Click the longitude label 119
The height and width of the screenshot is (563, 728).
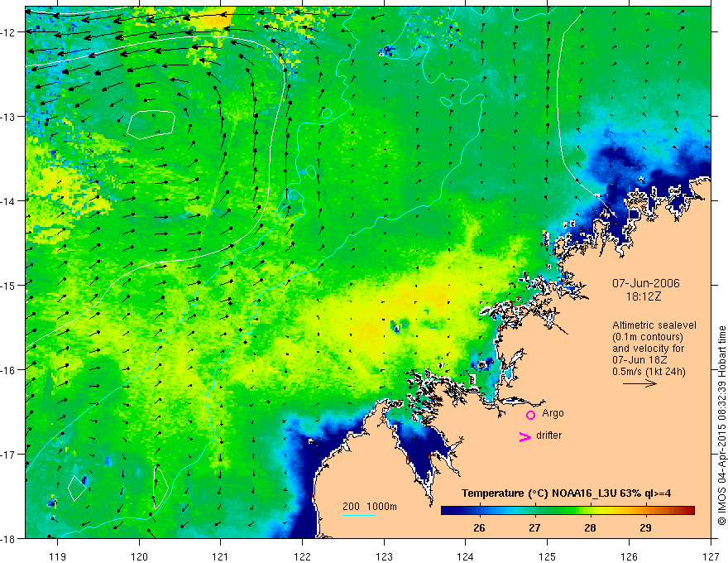click(58, 556)
